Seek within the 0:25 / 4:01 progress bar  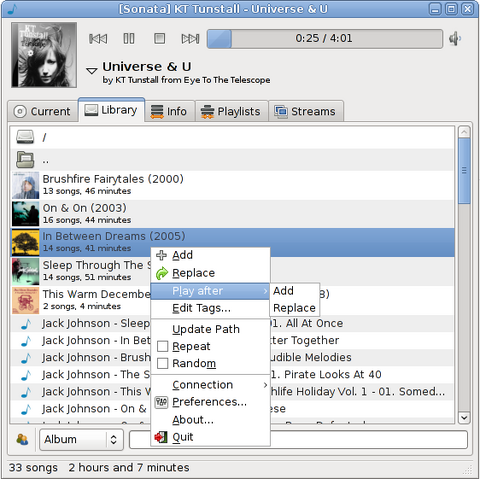coord(325,39)
